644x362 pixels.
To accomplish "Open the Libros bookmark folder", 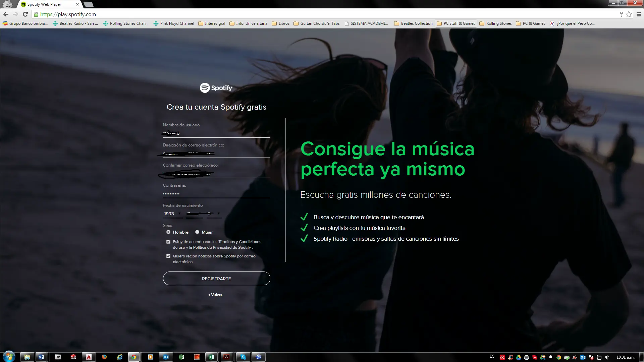I will coord(281,23).
